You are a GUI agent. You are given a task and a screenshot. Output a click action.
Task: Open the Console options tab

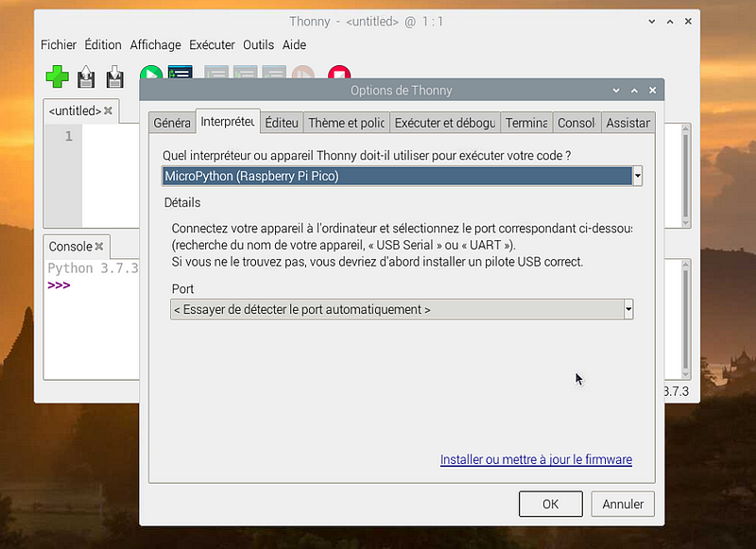tap(576, 123)
